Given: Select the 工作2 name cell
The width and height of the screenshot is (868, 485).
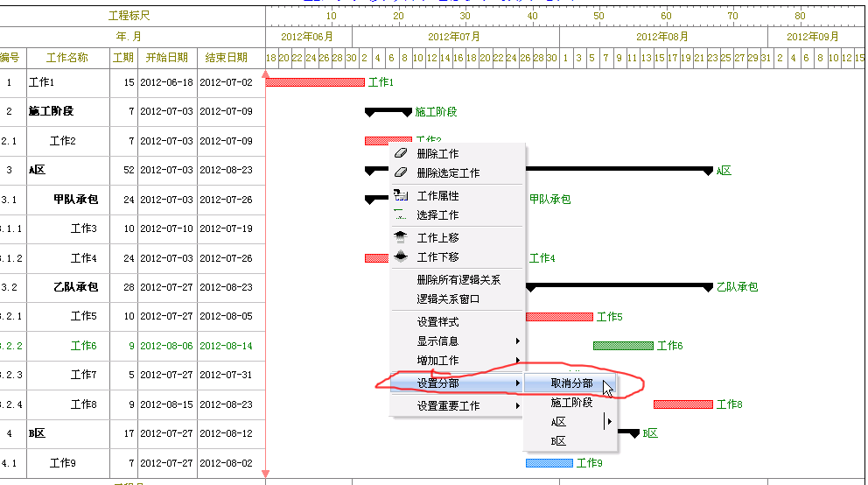Looking at the screenshot, I should (x=68, y=141).
